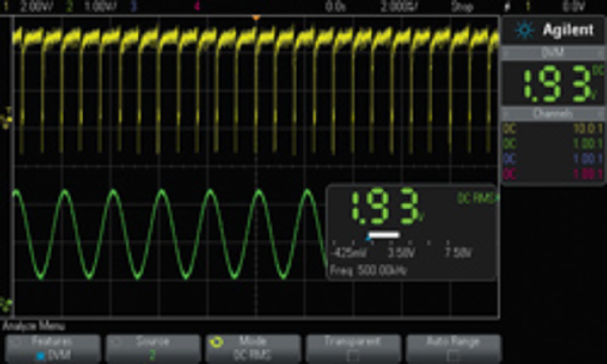This screenshot has width=607, height=364.
Task: Click the yellow rotary knob icon on Mode softkey
Action: [217, 342]
